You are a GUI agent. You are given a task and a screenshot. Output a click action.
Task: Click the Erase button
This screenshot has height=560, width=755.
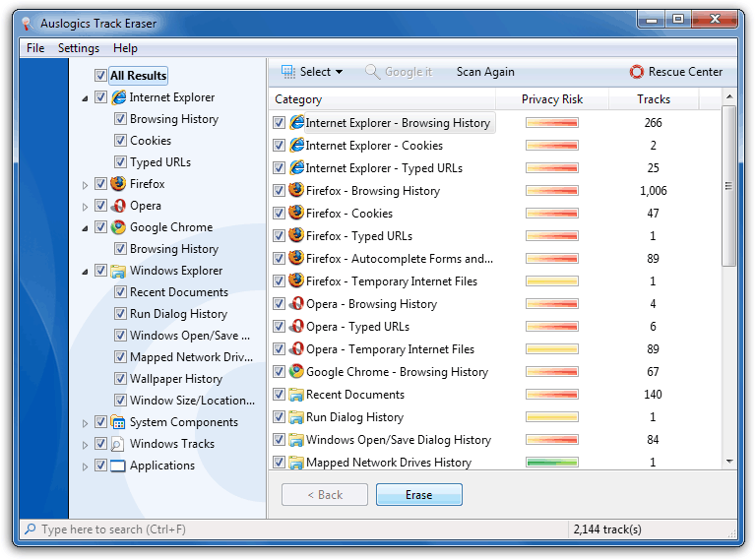click(419, 494)
